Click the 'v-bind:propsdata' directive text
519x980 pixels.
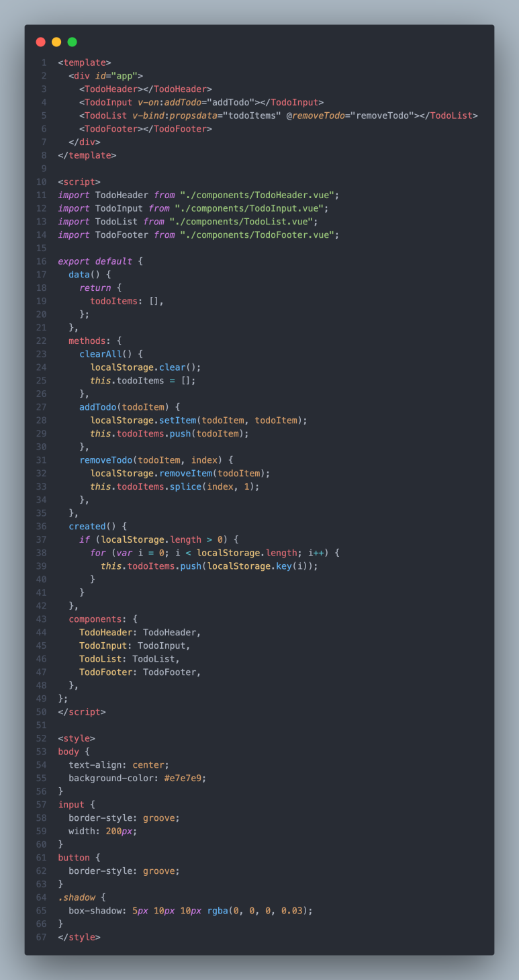(x=175, y=116)
